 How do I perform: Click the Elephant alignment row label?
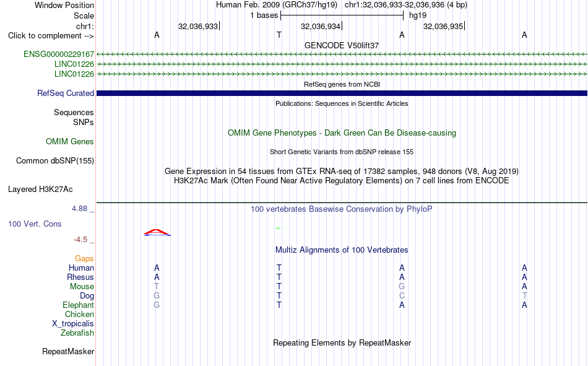[x=78, y=305]
